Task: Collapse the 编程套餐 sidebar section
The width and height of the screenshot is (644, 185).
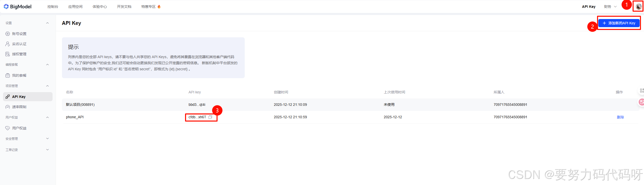Action: 47,65
